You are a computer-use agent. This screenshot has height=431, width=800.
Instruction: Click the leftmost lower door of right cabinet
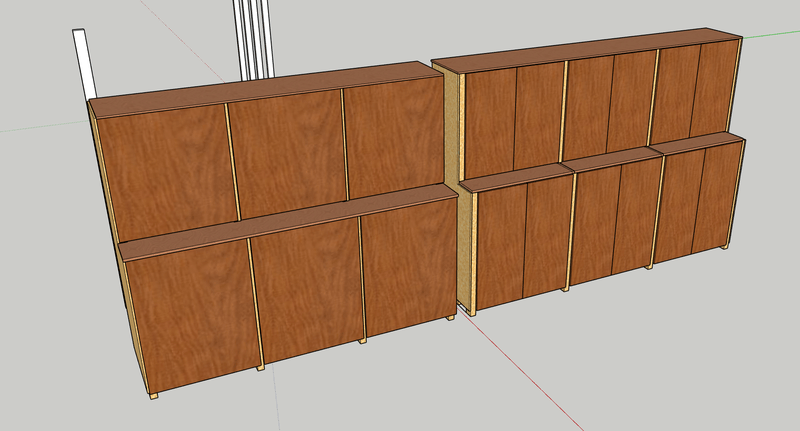(x=501, y=246)
